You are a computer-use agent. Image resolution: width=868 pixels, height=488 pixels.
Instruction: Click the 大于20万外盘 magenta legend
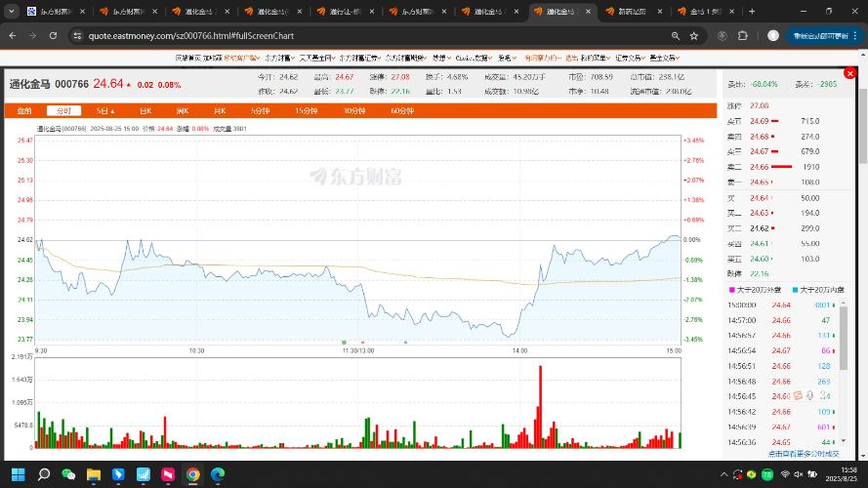click(x=755, y=289)
